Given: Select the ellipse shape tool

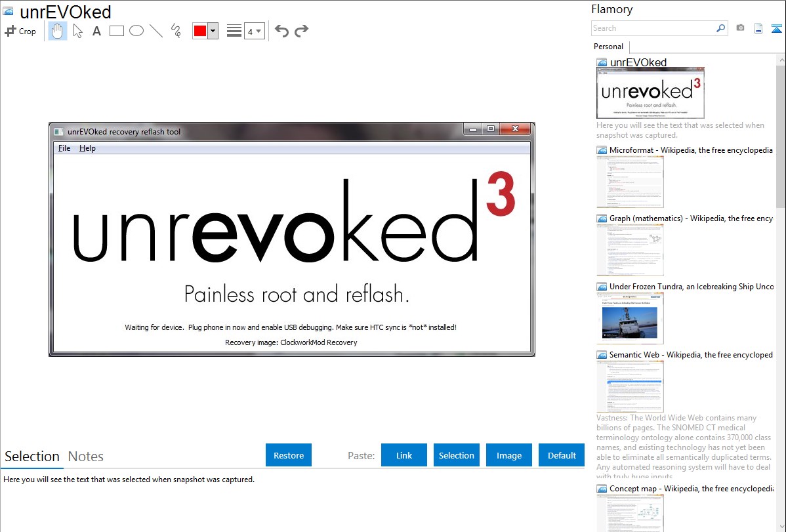Looking at the screenshot, I should [136, 31].
